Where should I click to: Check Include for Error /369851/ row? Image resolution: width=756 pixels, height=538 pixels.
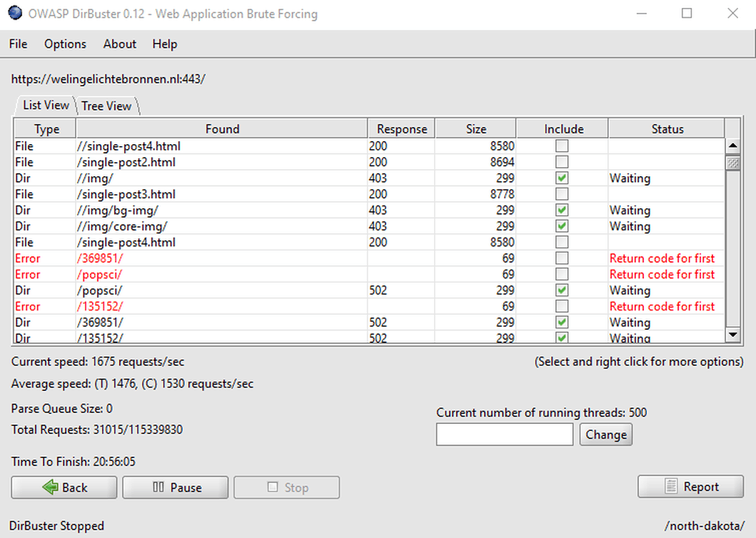[562, 258]
